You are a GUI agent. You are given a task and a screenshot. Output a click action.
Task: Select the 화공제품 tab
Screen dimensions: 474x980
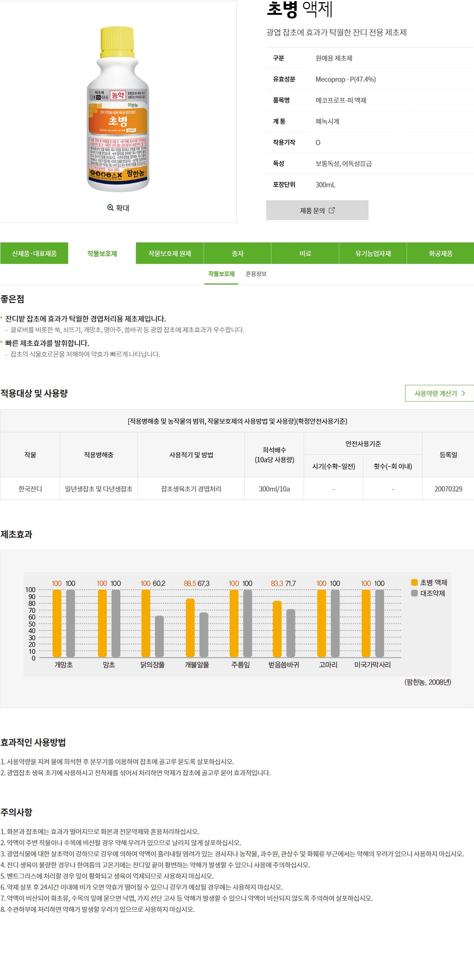[441, 254]
